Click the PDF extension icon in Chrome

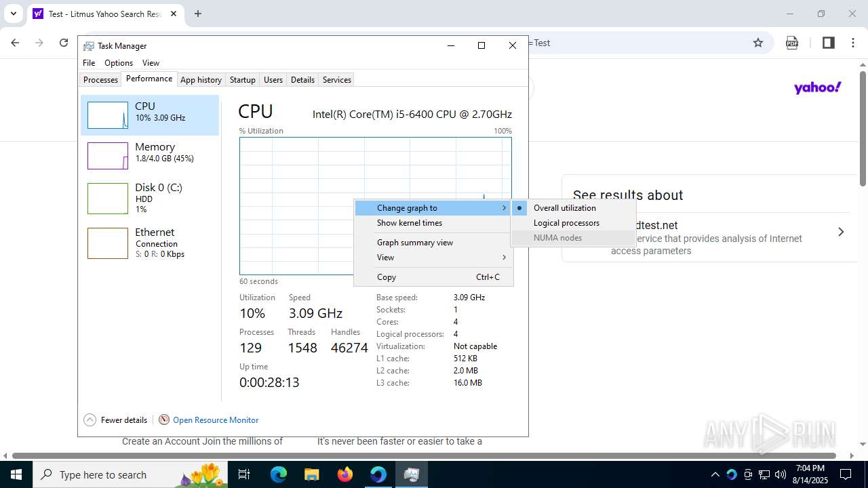(792, 43)
